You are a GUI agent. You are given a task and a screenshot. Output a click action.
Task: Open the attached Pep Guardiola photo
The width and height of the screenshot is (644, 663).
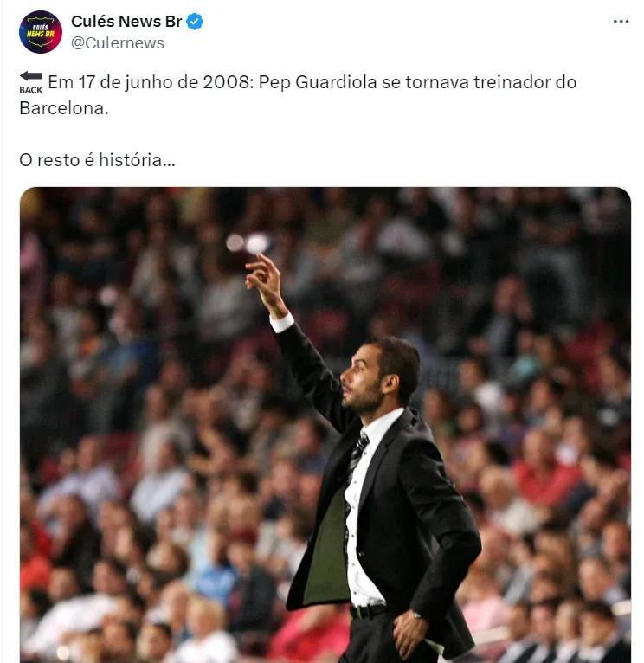tap(325, 424)
